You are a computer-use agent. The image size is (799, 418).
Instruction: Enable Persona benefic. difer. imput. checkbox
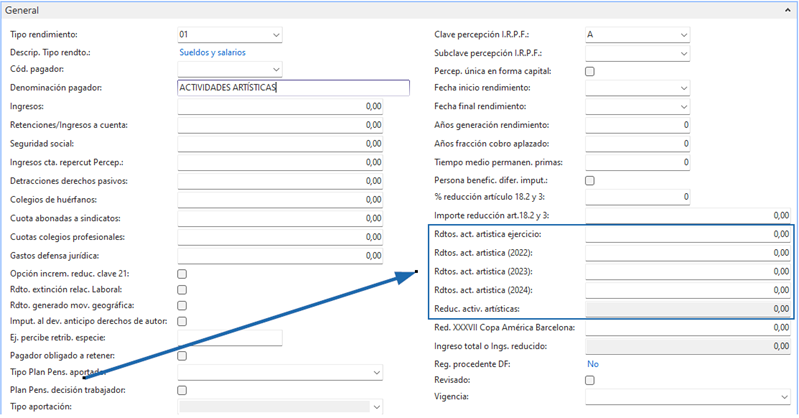[590, 180]
